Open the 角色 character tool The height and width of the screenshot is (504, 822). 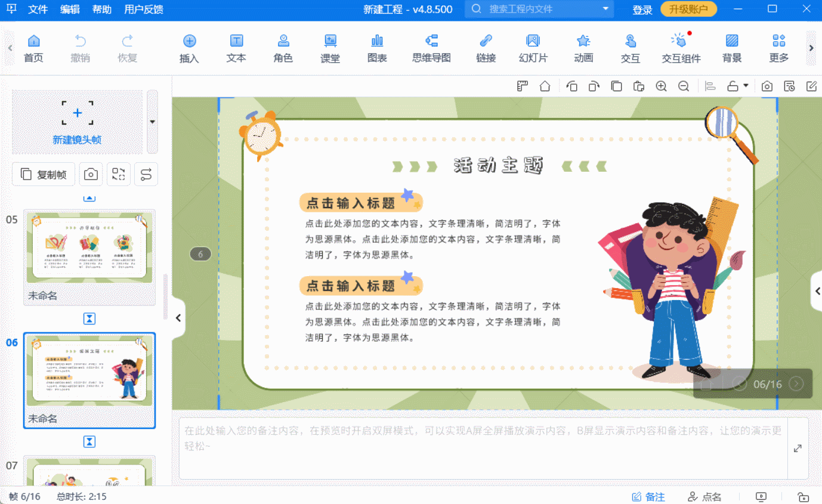tap(283, 48)
